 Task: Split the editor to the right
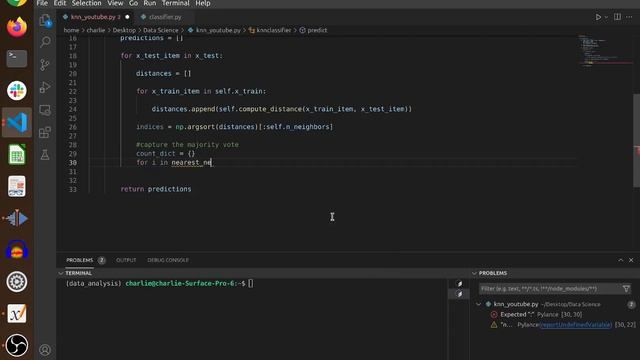pyautogui.click(x=617, y=17)
